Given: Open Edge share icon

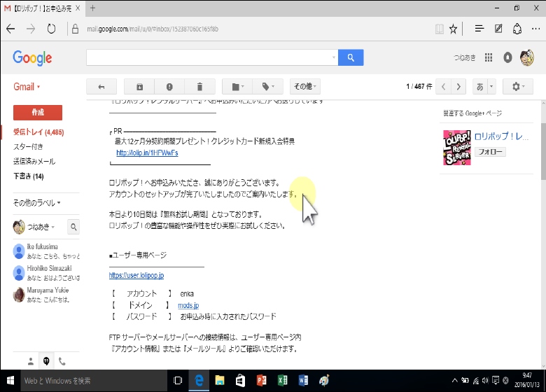Looking at the screenshot, I should point(517,29).
